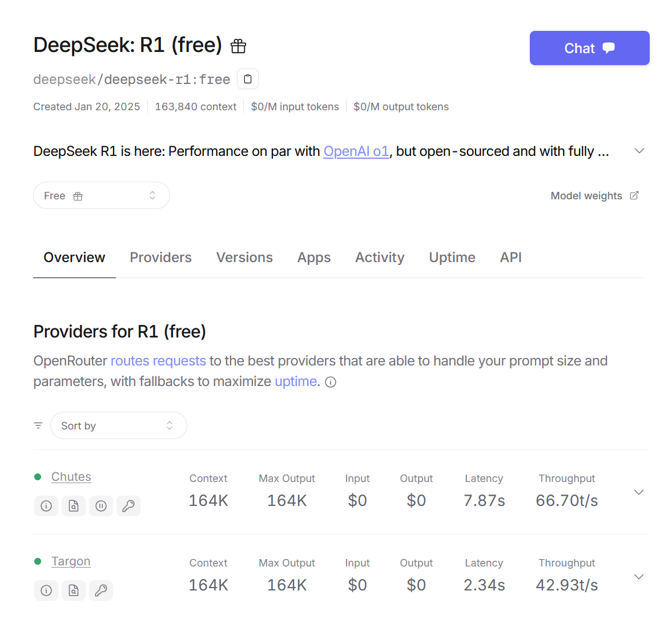
Task: Click the $0/M output tokens text
Action: click(401, 107)
